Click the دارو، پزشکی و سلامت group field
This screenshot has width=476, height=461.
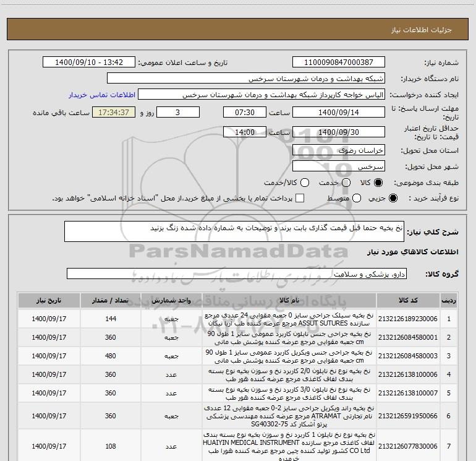[x=236, y=274]
